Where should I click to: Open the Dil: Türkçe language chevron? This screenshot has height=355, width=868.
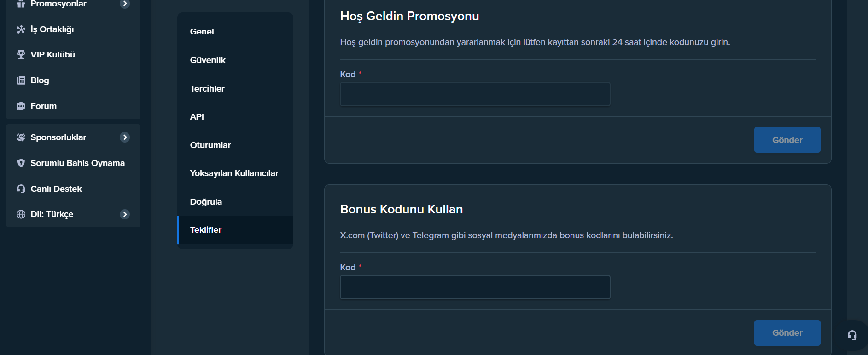click(125, 214)
